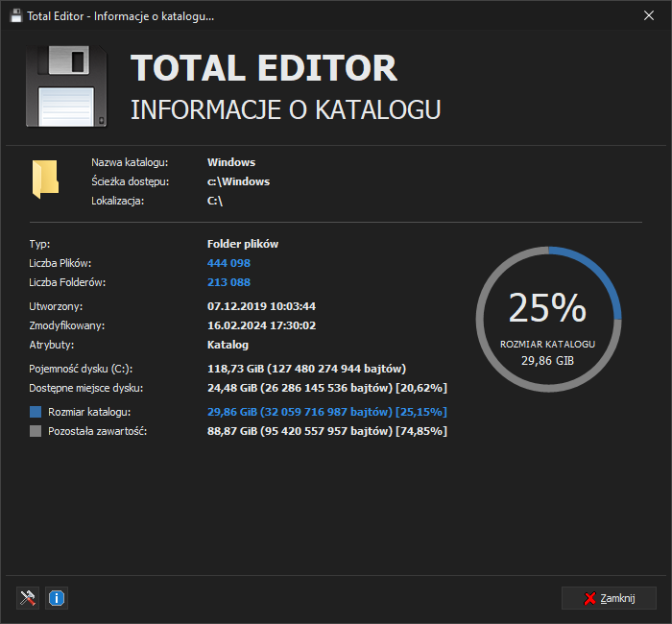672x624 pixels.
Task: Click the Folder plików type value
Action: pyautogui.click(x=243, y=244)
